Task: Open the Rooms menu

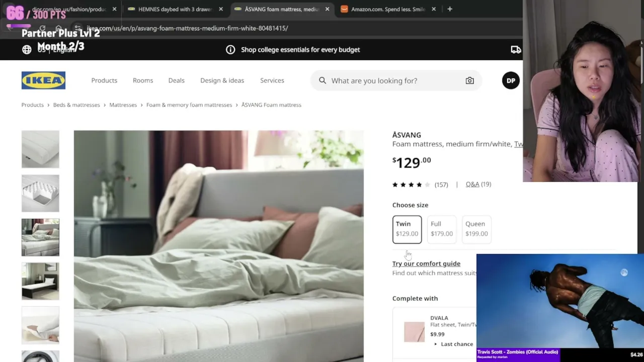Action: click(143, 80)
